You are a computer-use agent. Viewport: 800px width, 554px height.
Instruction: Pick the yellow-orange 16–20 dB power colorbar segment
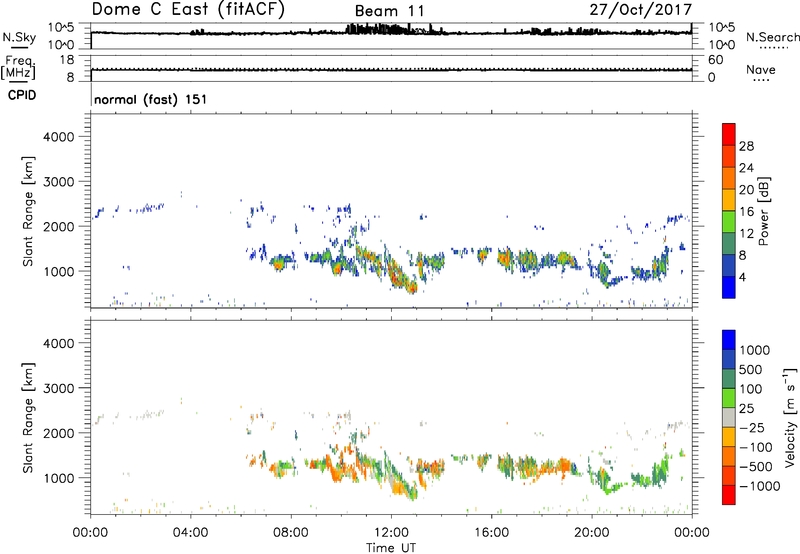pos(729,200)
